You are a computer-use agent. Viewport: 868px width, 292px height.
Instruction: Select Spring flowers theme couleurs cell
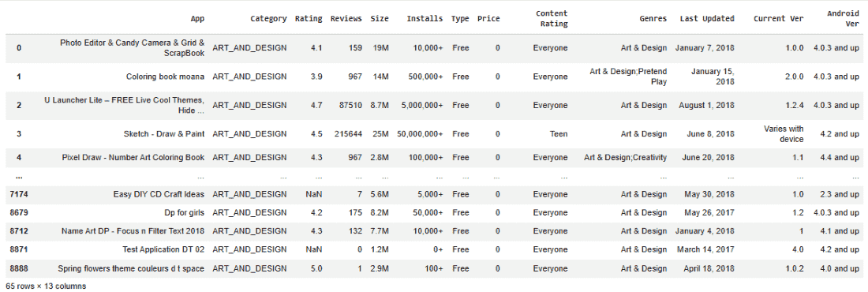pyautogui.click(x=131, y=268)
